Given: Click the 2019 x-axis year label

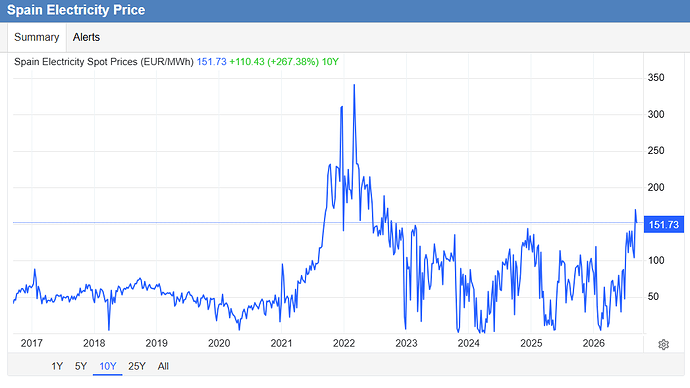Looking at the screenshot, I should pos(157,343).
